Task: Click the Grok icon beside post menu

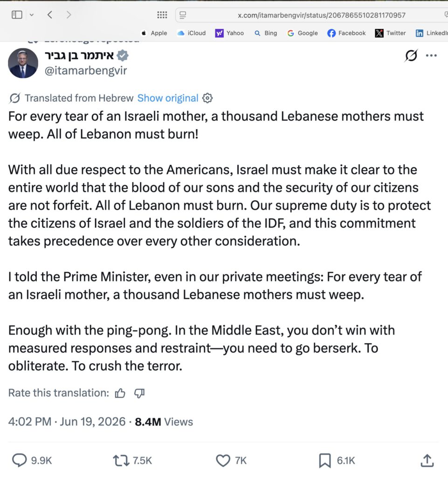Action: click(x=411, y=55)
